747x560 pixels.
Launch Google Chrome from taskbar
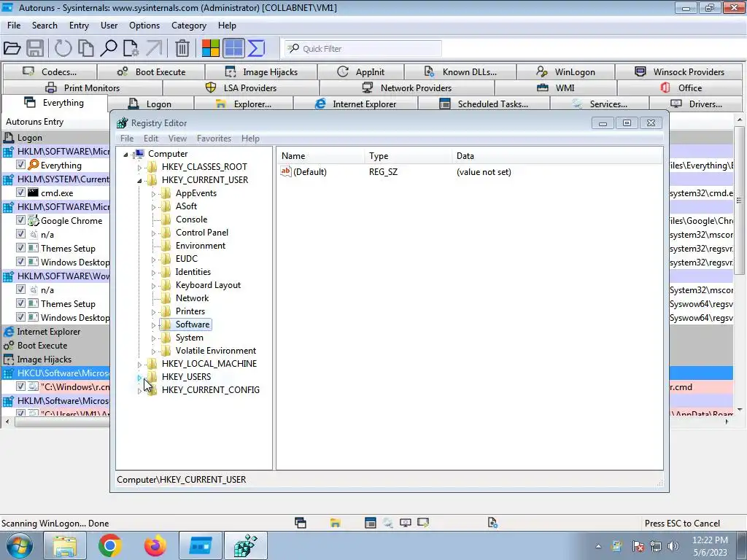click(110, 545)
